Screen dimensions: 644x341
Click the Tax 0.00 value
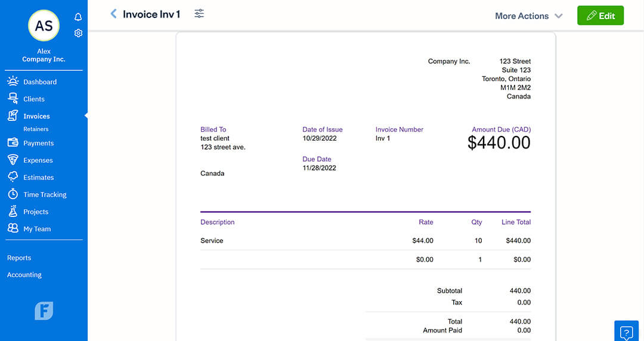[524, 303]
